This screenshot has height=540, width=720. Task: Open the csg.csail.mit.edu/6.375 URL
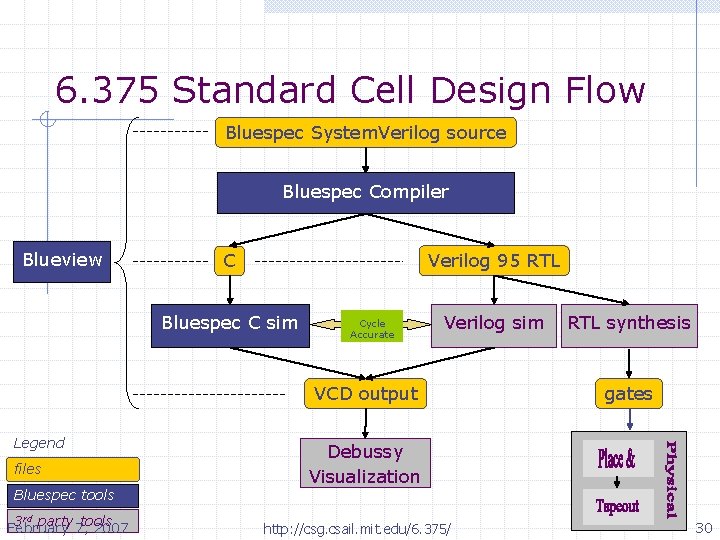(357, 529)
